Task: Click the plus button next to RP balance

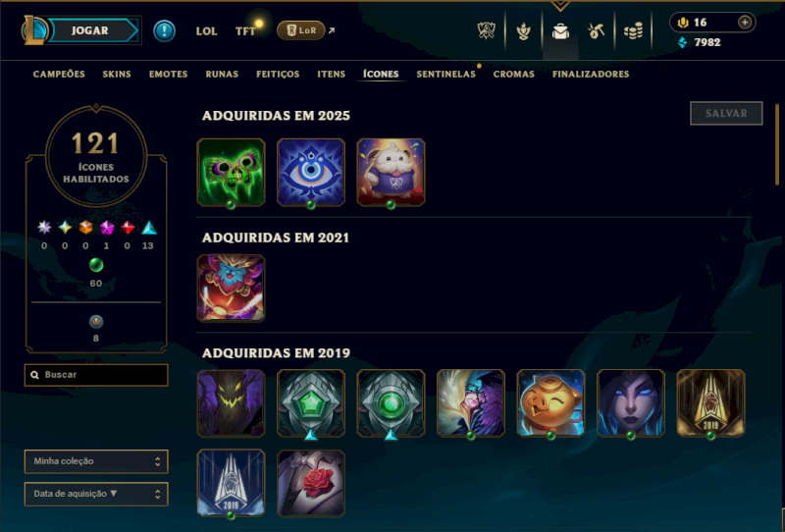Action: (745, 23)
